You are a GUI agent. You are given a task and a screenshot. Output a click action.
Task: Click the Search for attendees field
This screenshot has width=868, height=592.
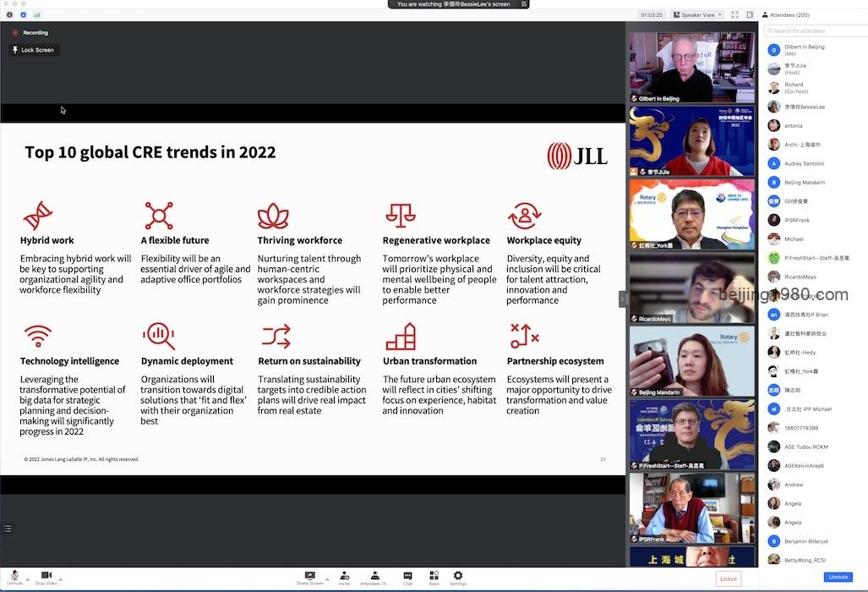(x=816, y=31)
